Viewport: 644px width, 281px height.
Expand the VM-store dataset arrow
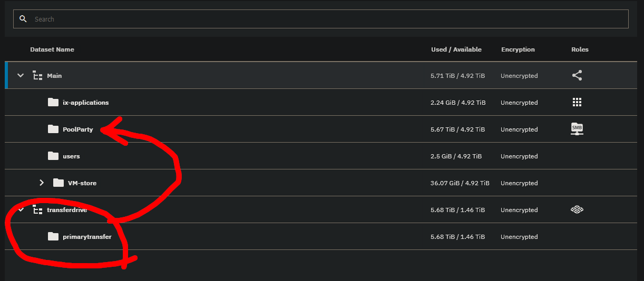(x=42, y=183)
